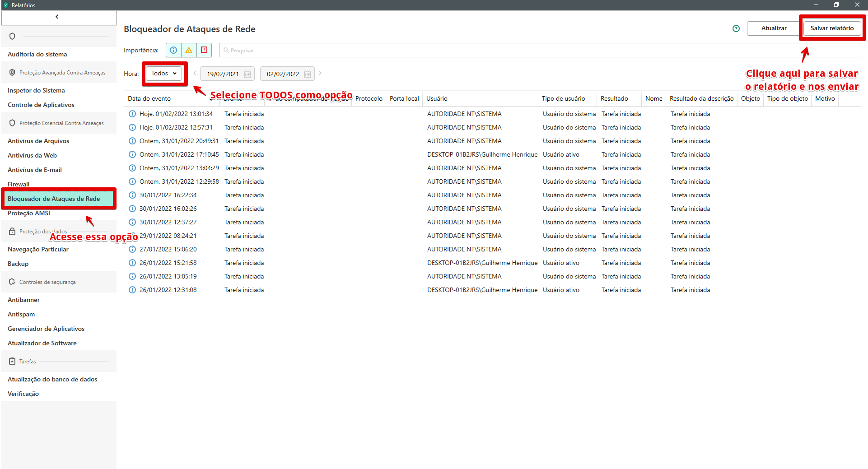The image size is (868, 469).
Task: Click the Atualizar button
Action: click(x=774, y=28)
